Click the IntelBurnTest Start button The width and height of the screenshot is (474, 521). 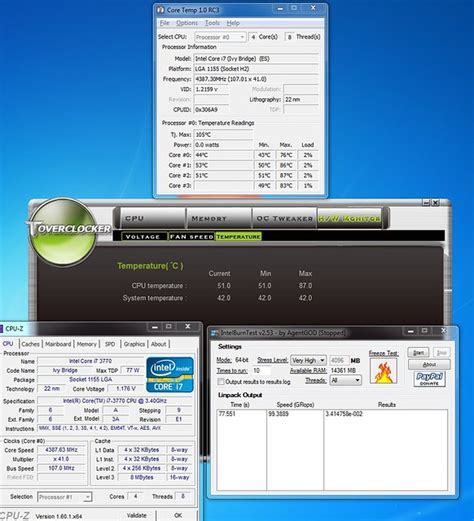tap(418, 352)
